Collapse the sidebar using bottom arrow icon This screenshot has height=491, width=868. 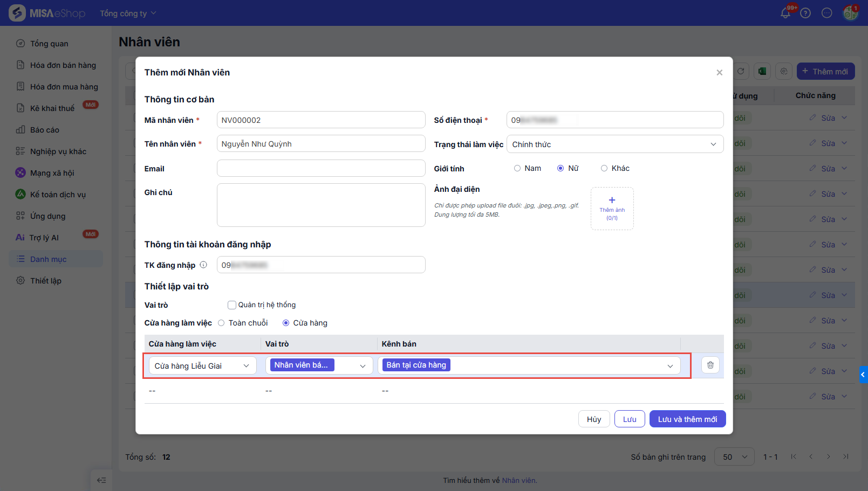coord(101,480)
